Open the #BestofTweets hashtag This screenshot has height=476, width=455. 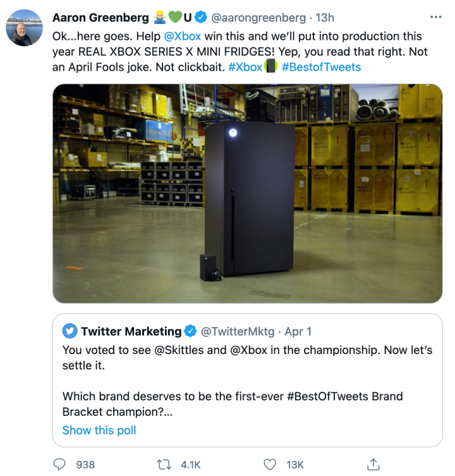tap(321, 67)
